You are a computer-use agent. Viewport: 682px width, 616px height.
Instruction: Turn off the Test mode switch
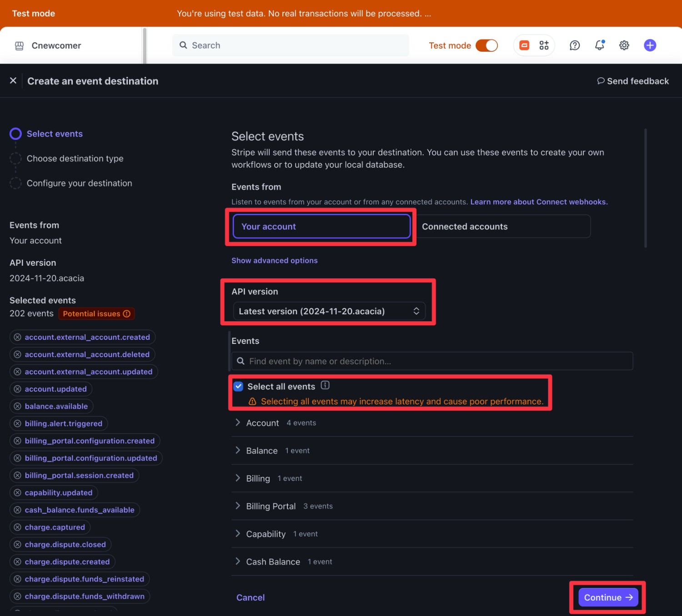click(x=486, y=45)
